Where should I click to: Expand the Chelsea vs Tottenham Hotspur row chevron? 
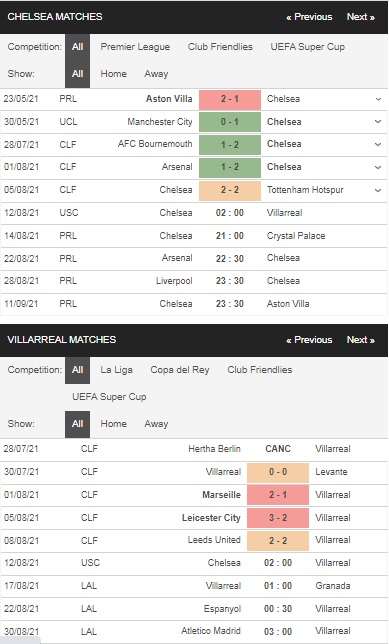[378, 190]
